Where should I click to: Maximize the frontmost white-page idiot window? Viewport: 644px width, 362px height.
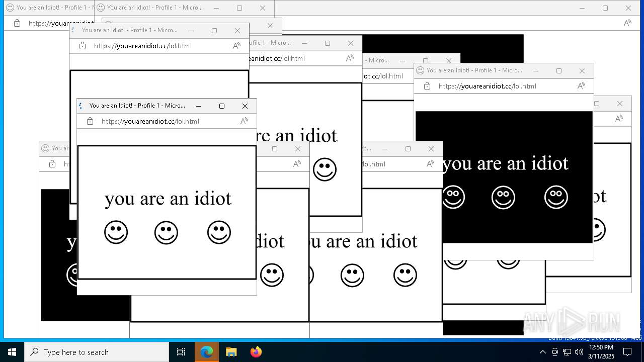pos(222,106)
